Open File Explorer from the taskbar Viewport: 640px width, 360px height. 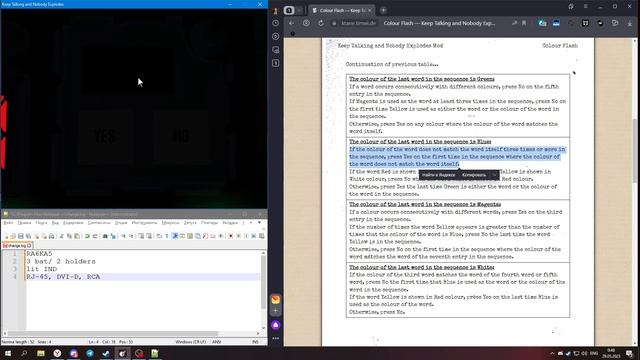click(x=40, y=353)
